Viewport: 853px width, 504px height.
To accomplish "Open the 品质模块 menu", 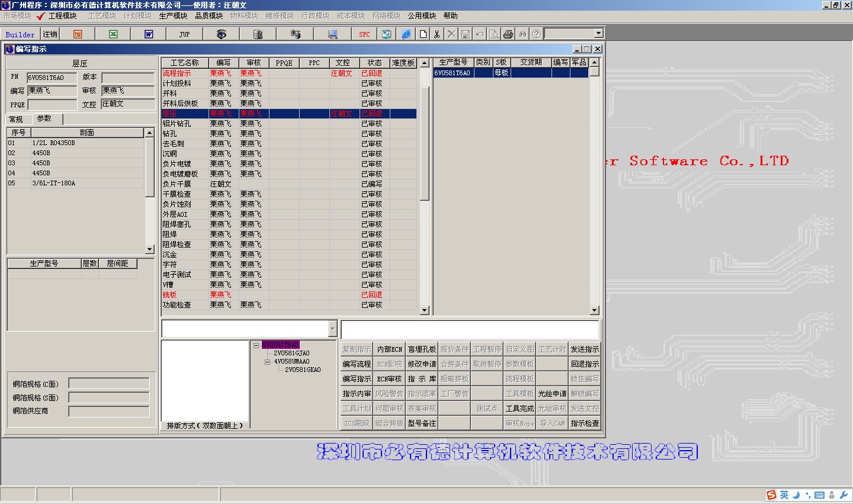I will tap(209, 16).
